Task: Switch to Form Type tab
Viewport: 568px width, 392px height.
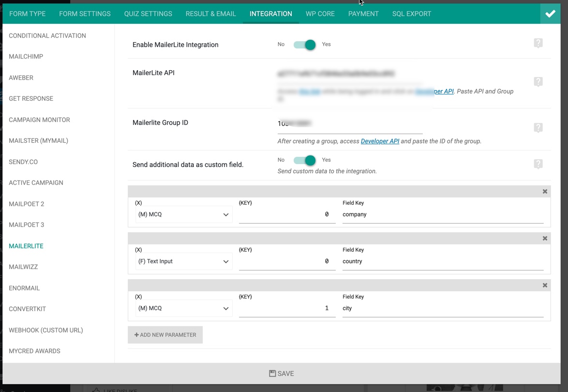Action: (x=28, y=14)
